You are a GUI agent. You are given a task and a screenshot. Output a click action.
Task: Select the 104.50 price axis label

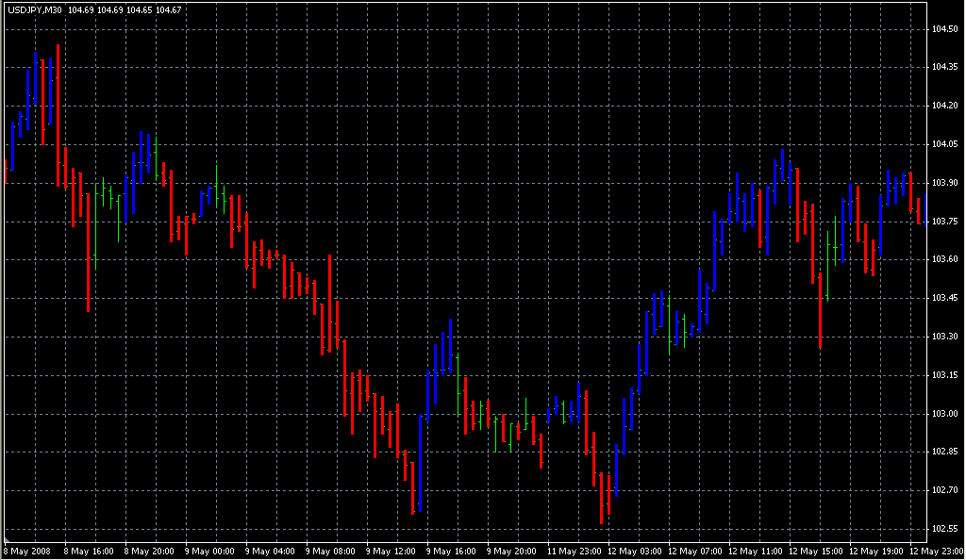(944, 29)
